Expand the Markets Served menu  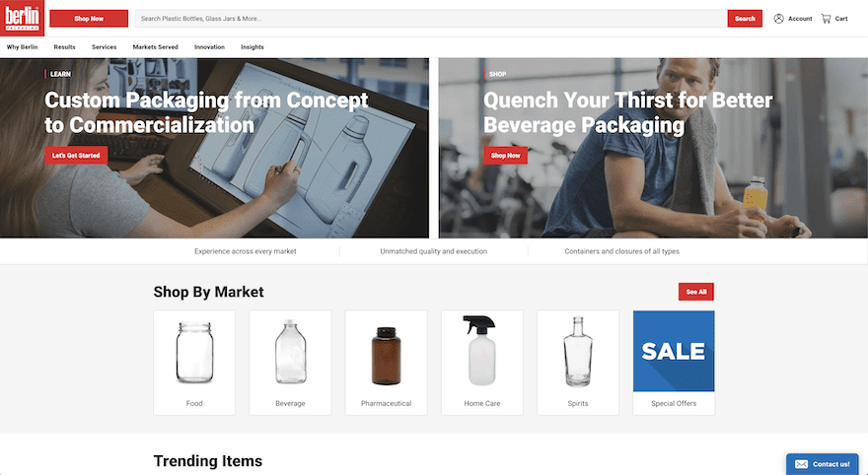pos(156,47)
